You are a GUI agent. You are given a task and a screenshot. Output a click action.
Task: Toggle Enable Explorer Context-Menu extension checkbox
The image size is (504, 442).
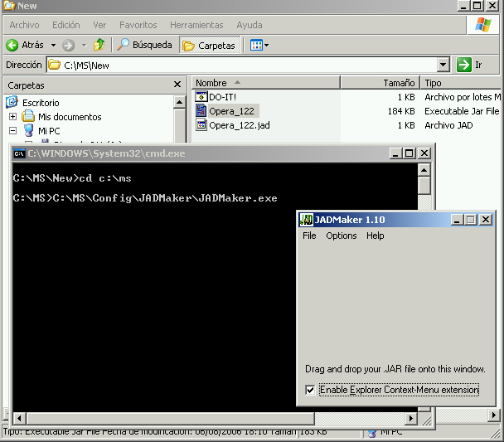(310, 390)
